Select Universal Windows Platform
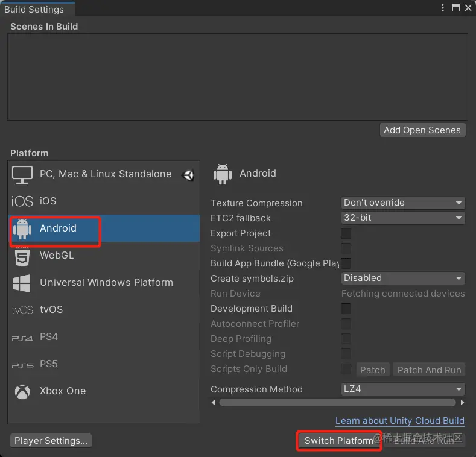Image resolution: width=476 pixels, height=457 pixels. click(104, 283)
